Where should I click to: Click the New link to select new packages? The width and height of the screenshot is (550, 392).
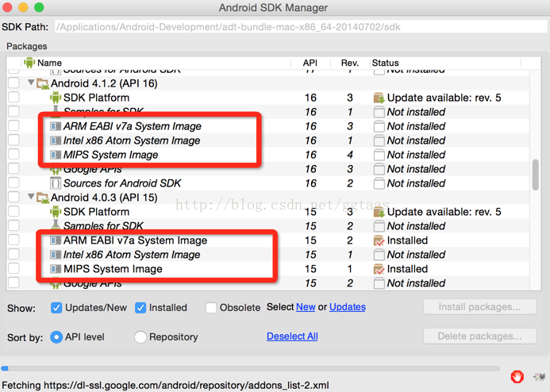click(306, 307)
